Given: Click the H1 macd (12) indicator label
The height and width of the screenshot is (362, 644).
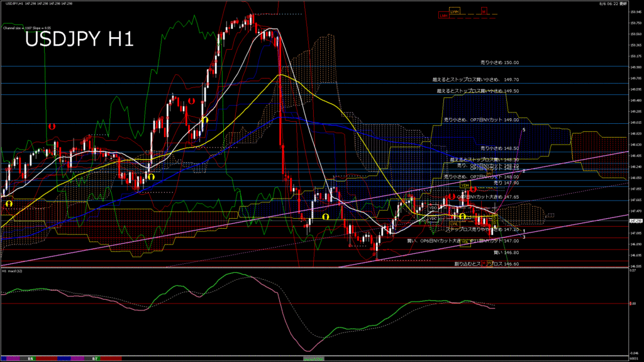Looking at the screenshot, I should (13, 271).
